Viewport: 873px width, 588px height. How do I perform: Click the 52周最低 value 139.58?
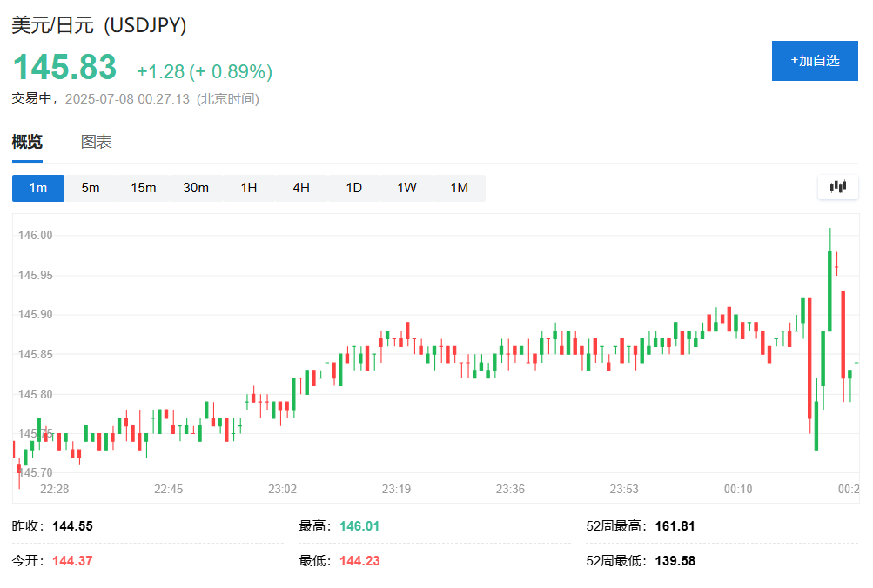(x=675, y=561)
